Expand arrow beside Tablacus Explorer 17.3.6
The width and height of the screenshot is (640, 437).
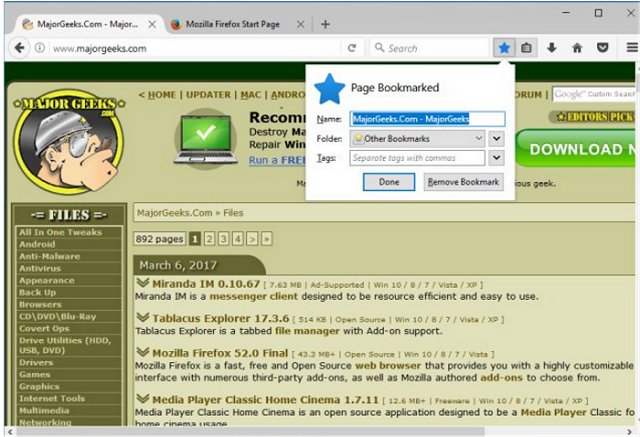(143, 317)
